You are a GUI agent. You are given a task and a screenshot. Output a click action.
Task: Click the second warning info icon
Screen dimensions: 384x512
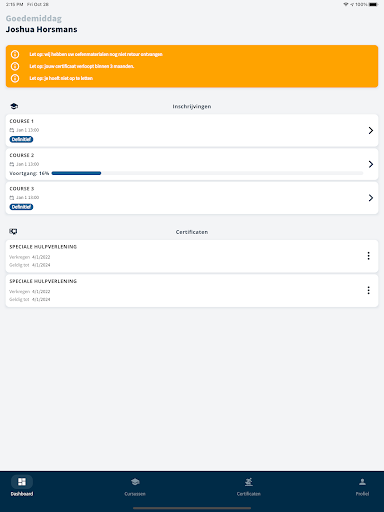(15, 66)
